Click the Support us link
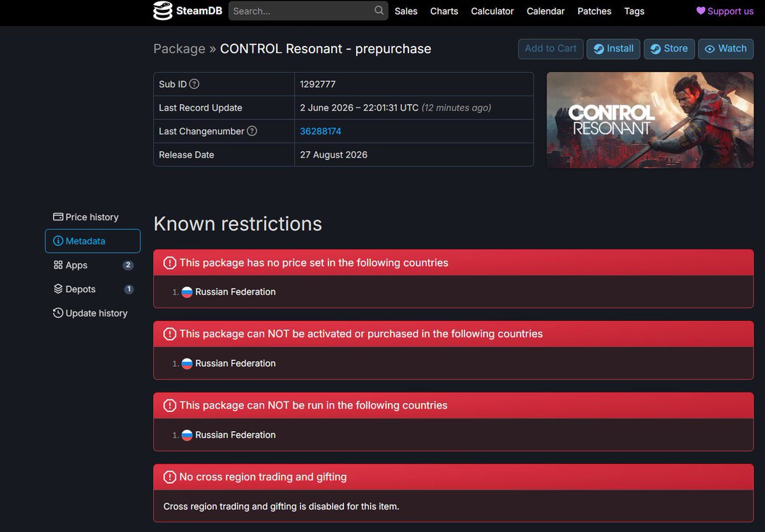Image resolution: width=765 pixels, height=532 pixels. point(725,11)
